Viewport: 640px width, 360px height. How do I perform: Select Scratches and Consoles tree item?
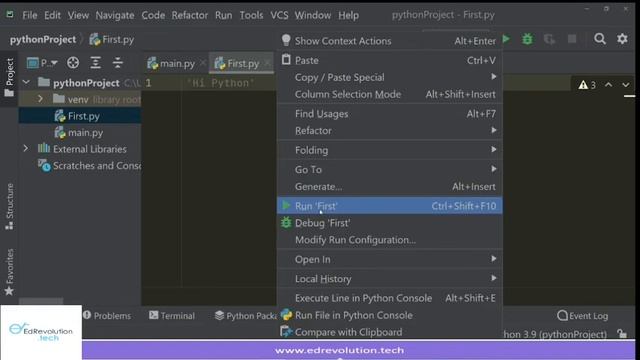(x=89, y=166)
